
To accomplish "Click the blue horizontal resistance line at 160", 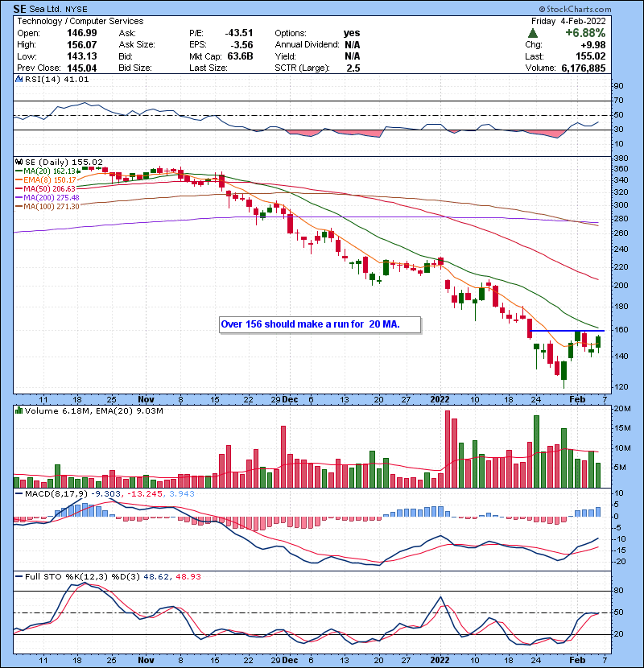I will (x=567, y=331).
